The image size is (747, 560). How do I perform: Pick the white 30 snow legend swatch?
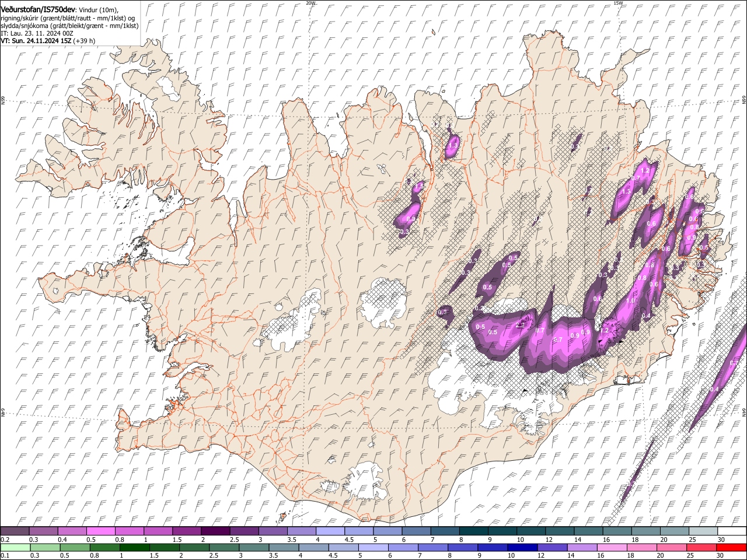click(731, 531)
